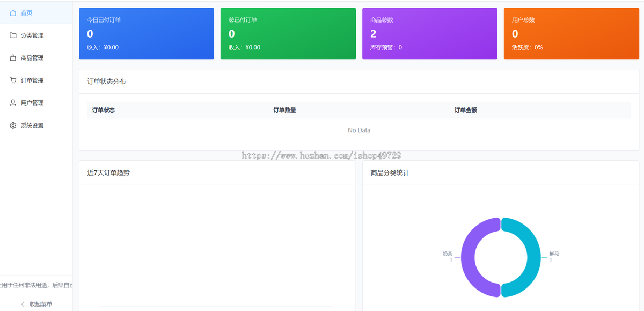Click the 订单状态 column header
644x311 pixels.
[104, 110]
